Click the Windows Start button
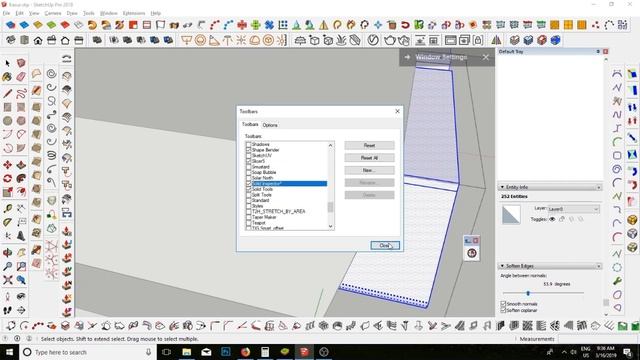640x360 pixels. pos(9,352)
